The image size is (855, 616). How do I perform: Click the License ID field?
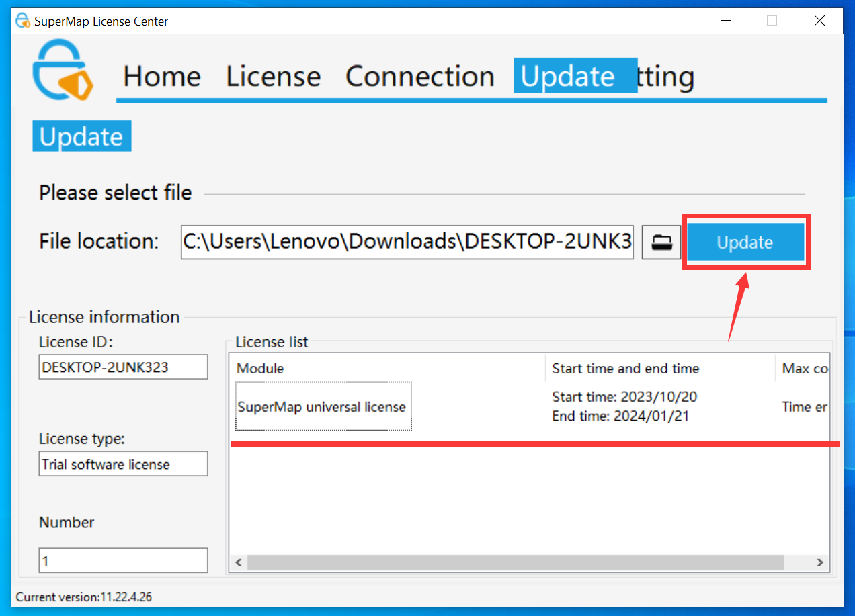(123, 367)
